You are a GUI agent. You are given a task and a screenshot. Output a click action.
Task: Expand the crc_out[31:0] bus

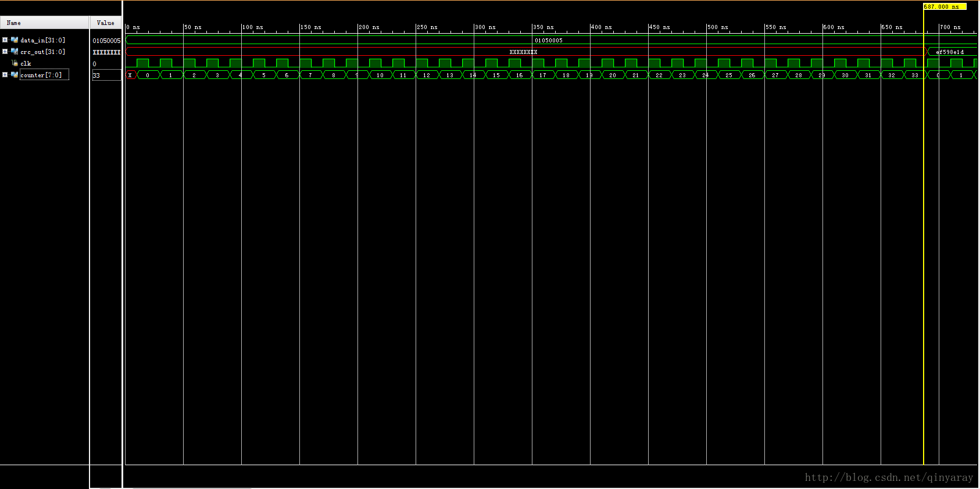click(5, 52)
